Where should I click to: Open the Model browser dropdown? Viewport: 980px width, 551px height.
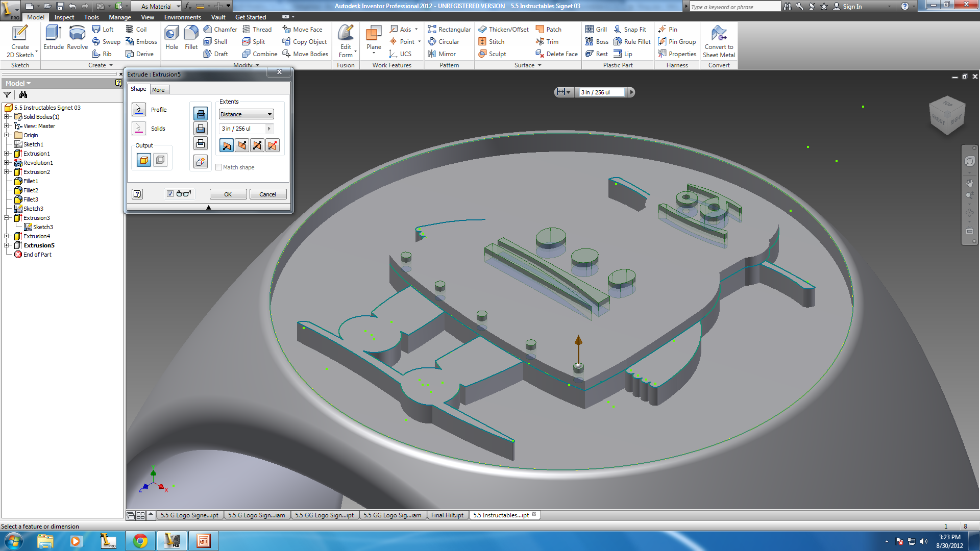(18, 83)
